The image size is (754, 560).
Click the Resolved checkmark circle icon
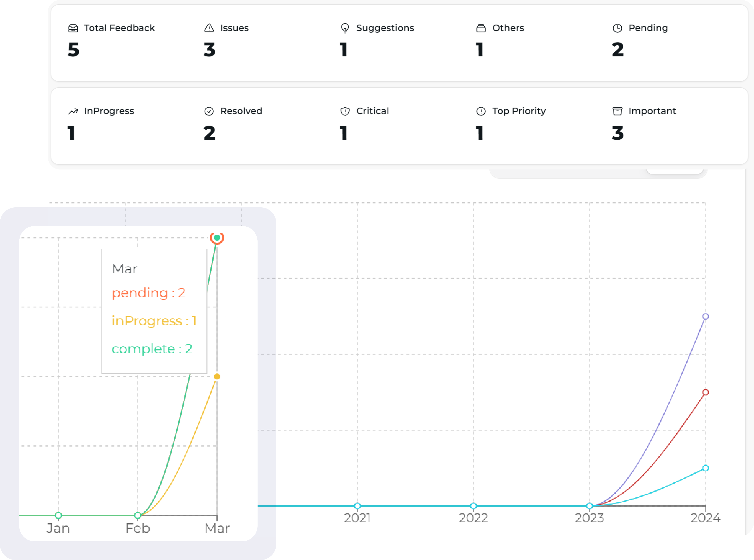point(209,111)
